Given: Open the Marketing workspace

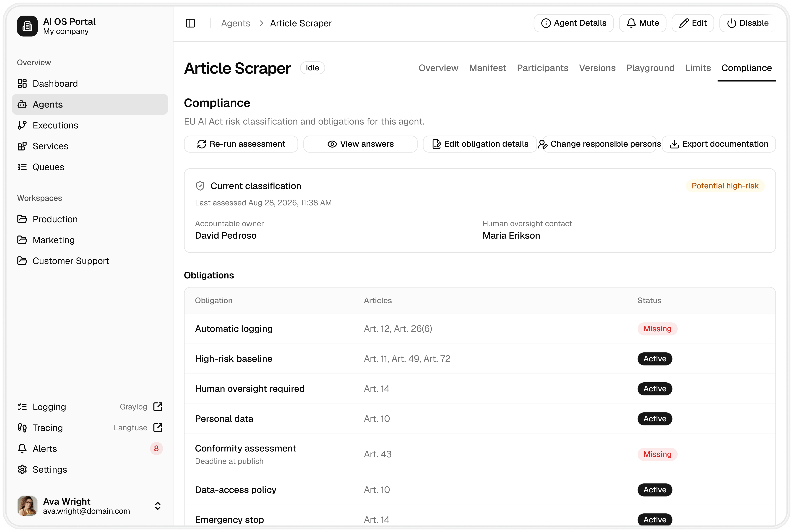Looking at the screenshot, I should [90, 240].
